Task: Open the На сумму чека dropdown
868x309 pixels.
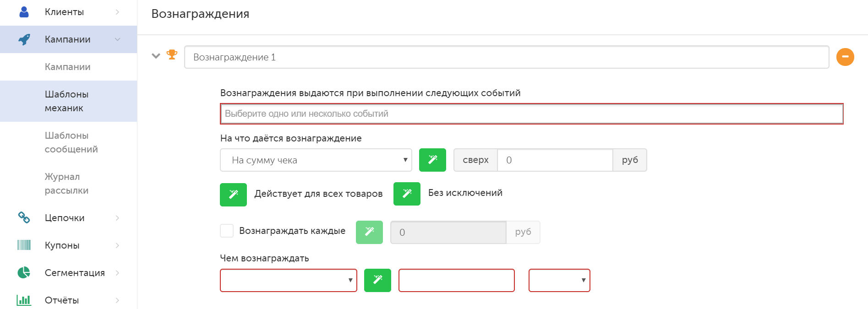Action: pyautogui.click(x=316, y=160)
